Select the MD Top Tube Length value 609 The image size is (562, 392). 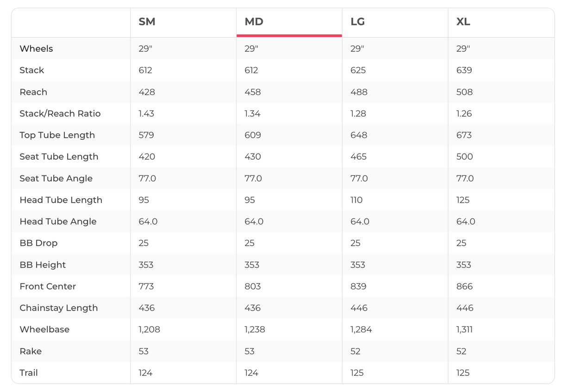pos(253,135)
